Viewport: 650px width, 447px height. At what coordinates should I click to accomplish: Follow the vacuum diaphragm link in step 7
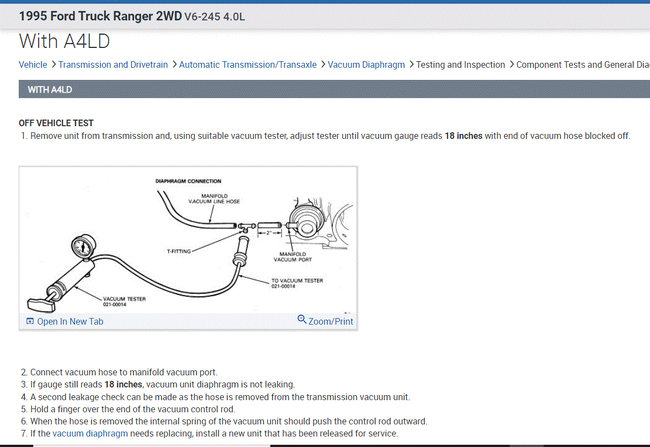click(90, 433)
